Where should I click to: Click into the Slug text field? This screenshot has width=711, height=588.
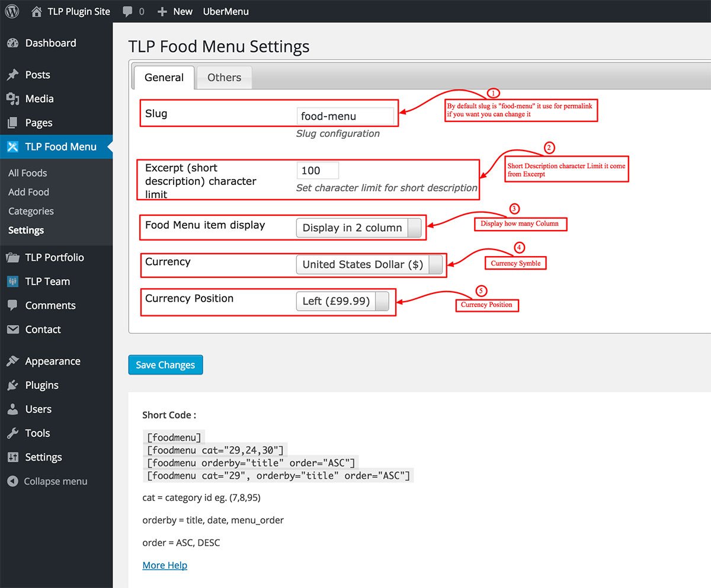tap(345, 116)
